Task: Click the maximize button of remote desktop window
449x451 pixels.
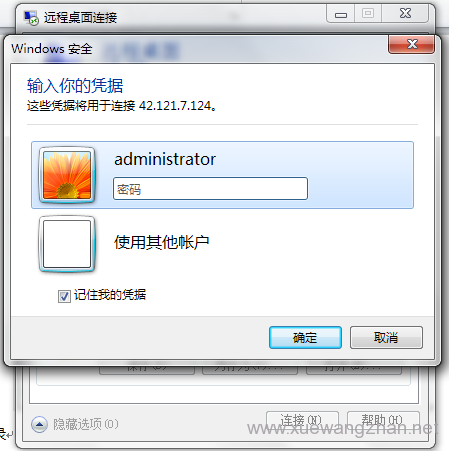Action: point(368,14)
